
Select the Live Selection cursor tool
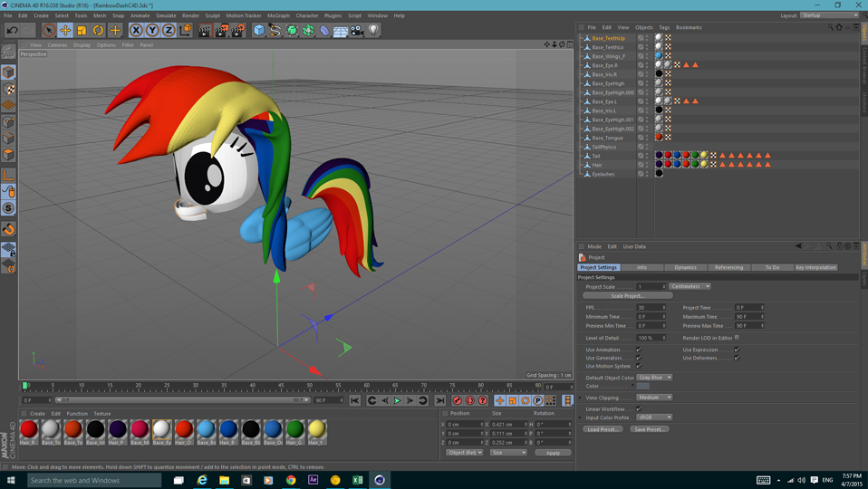tap(49, 31)
